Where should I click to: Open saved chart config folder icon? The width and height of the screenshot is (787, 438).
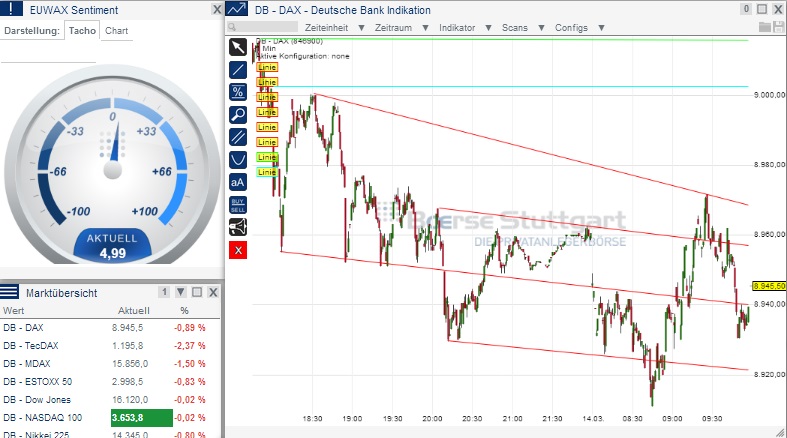(765, 27)
